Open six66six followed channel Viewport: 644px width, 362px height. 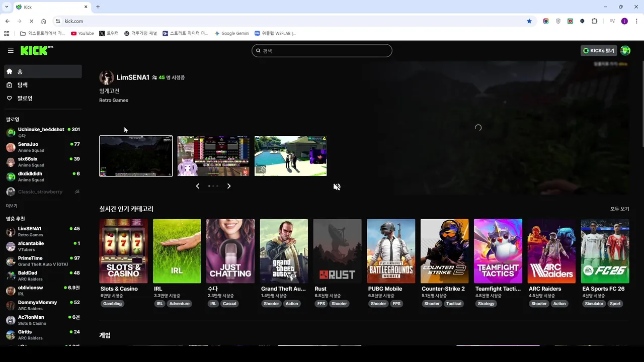click(x=43, y=162)
